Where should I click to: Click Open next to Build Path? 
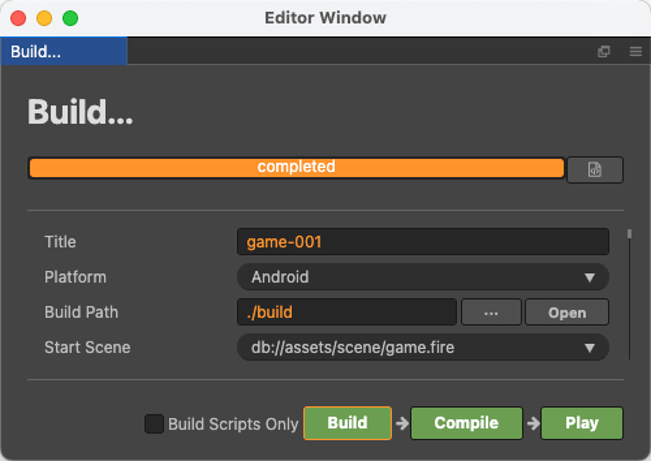pyautogui.click(x=566, y=312)
